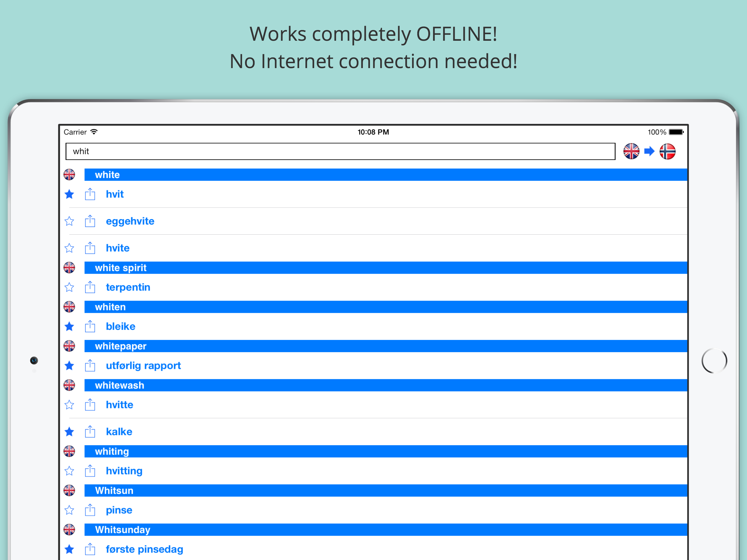
Task: Toggle favorite star for hvitting
Action: (69, 471)
